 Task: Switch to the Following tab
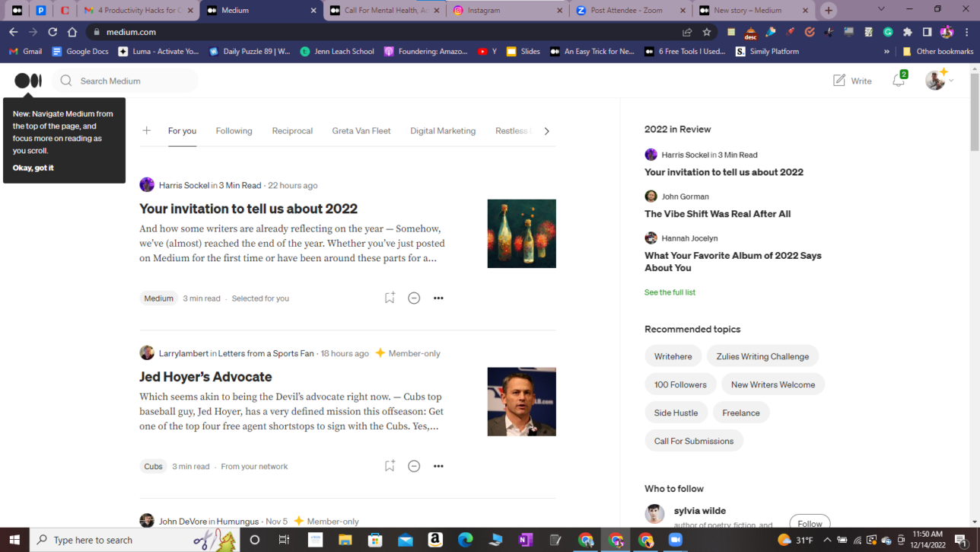(x=234, y=131)
